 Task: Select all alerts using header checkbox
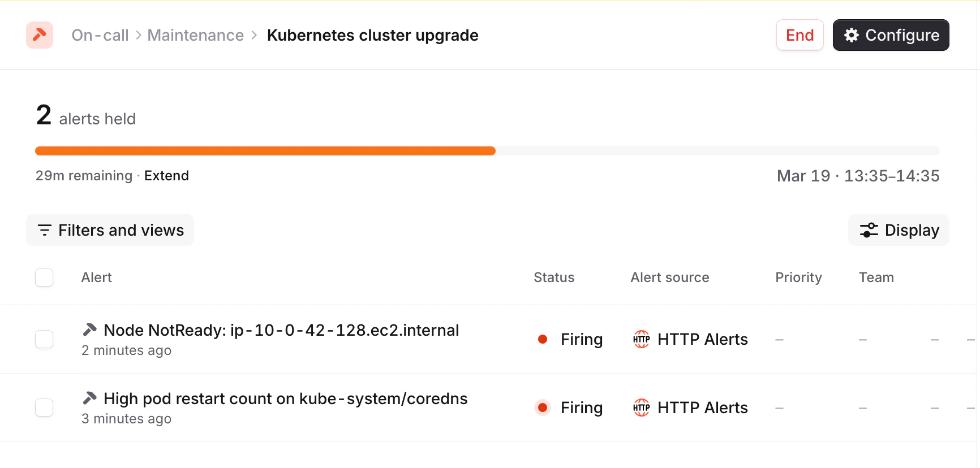click(x=44, y=278)
